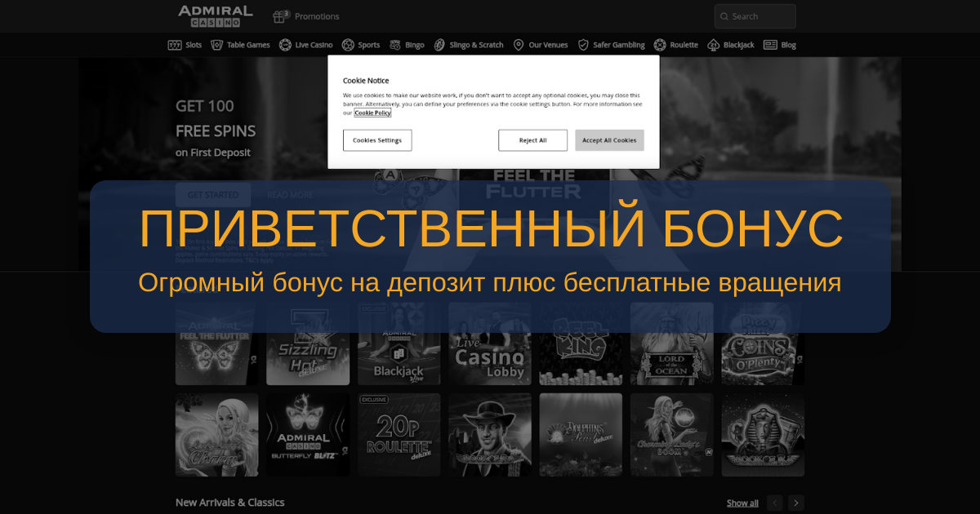Open the 20p Roulette deluxe game
This screenshot has height=514, width=980.
tap(399, 435)
